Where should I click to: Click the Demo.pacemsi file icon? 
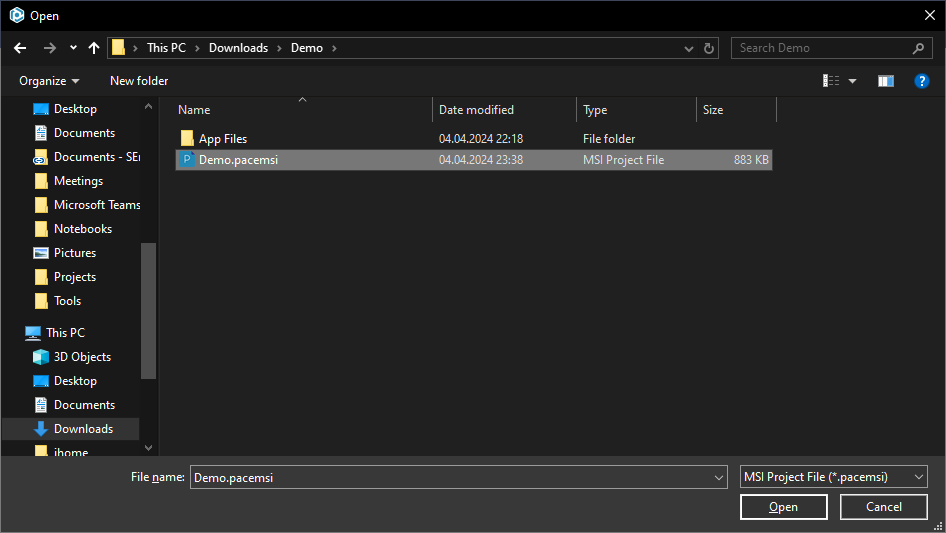click(187, 159)
